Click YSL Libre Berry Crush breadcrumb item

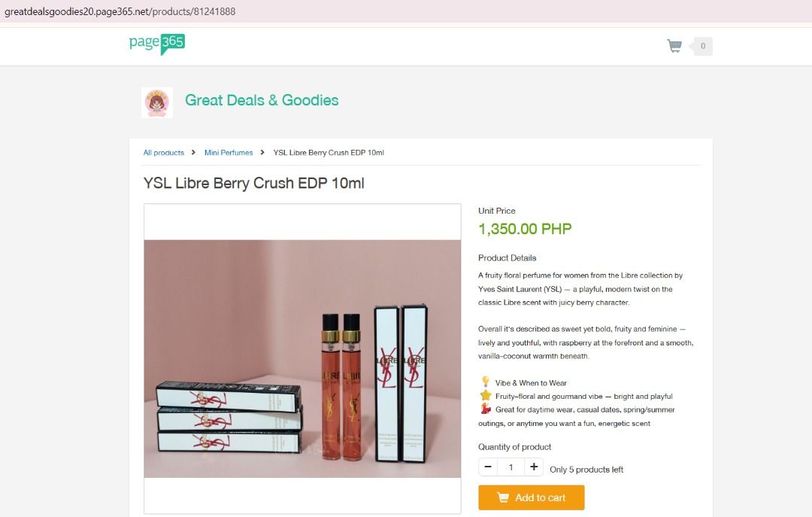click(329, 153)
